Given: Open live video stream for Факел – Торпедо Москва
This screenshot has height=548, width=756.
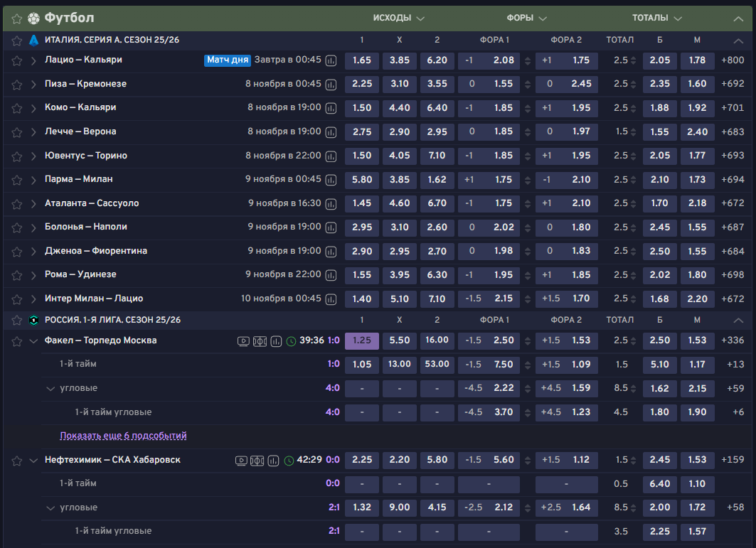Looking at the screenshot, I should click(x=243, y=341).
